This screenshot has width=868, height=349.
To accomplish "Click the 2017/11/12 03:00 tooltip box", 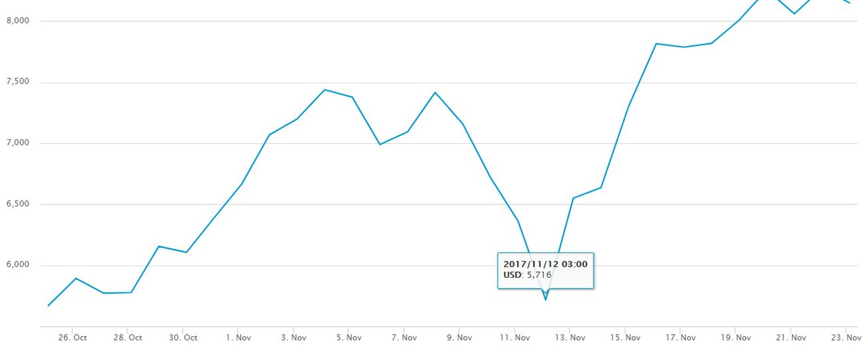I will (x=545, y=270).
